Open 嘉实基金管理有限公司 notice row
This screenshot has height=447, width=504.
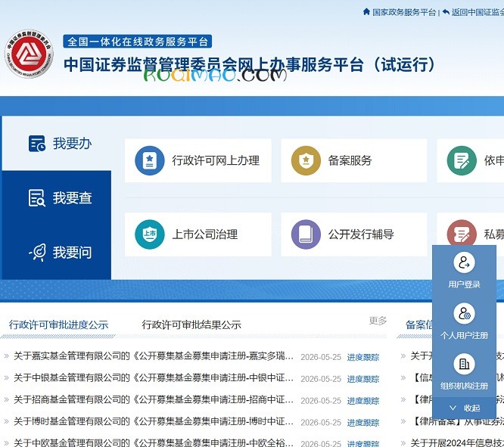[x=154, y=355]
